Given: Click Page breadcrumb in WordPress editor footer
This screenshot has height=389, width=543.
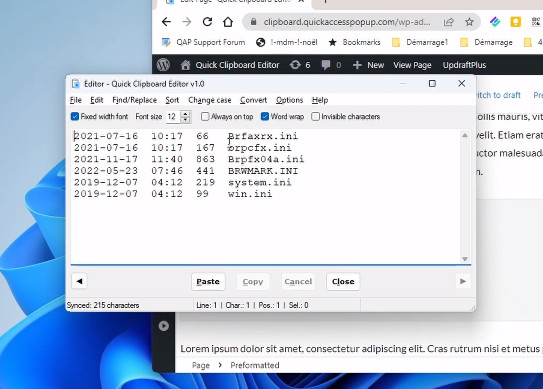Looking at the screenshot, I should tap(201, 365).
